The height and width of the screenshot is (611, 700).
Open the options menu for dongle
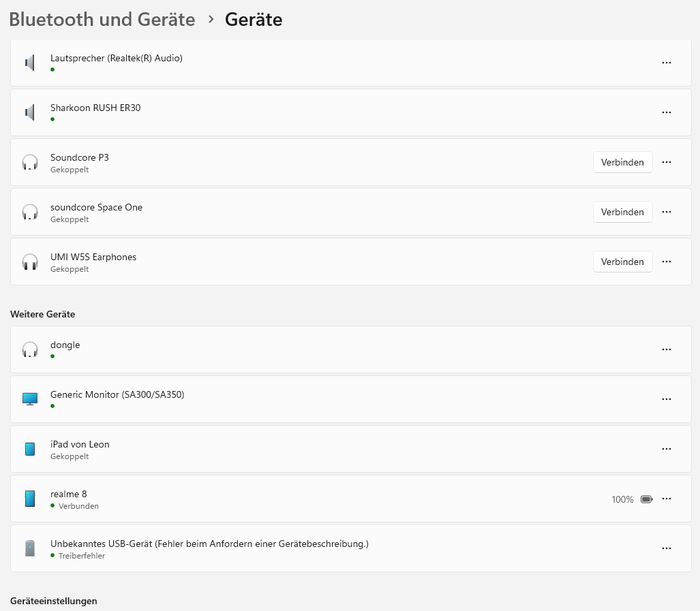[666, 349]
